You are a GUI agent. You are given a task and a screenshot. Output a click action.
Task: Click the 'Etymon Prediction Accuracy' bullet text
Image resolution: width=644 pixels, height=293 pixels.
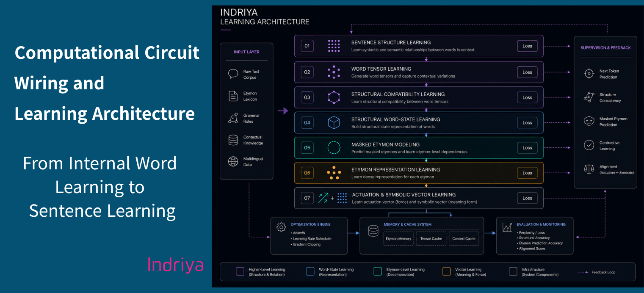pos(541,243)
